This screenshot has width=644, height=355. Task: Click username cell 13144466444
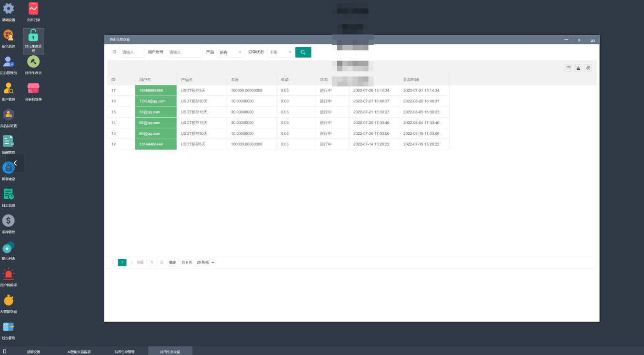coord(156,144)
